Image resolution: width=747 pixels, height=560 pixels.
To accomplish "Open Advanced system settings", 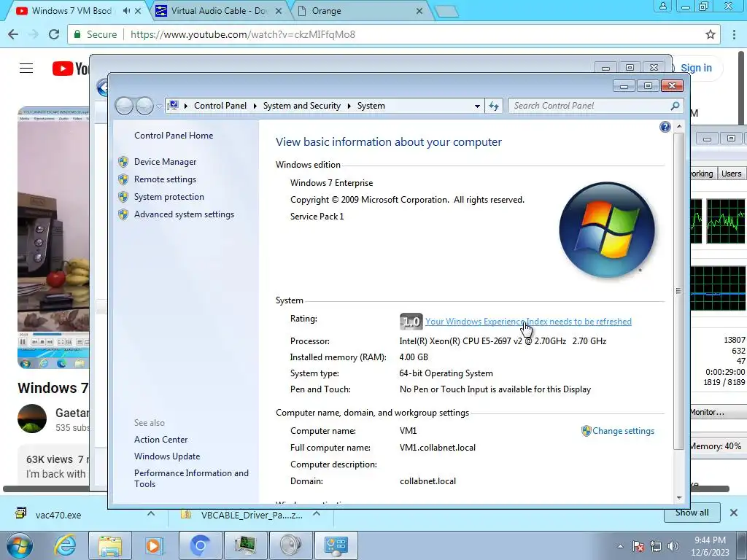I will point(184,215).
